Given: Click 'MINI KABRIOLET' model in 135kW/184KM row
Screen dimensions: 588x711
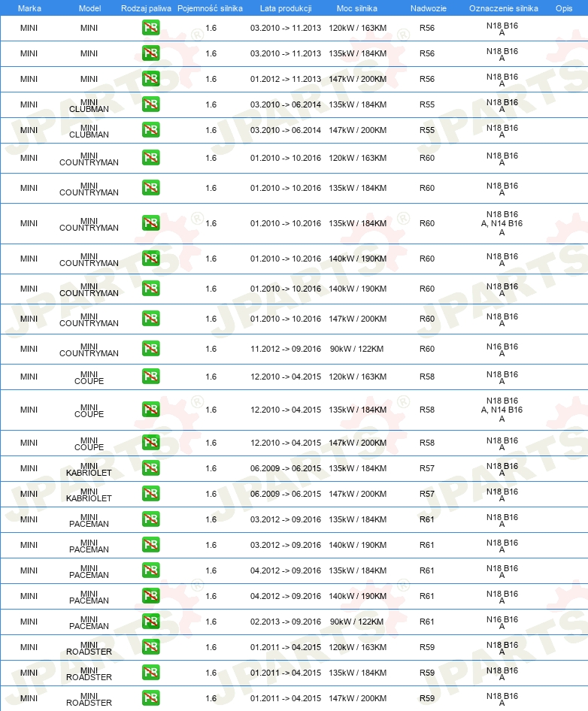Looking at the screenshot, I should click(x=89, y=469).
